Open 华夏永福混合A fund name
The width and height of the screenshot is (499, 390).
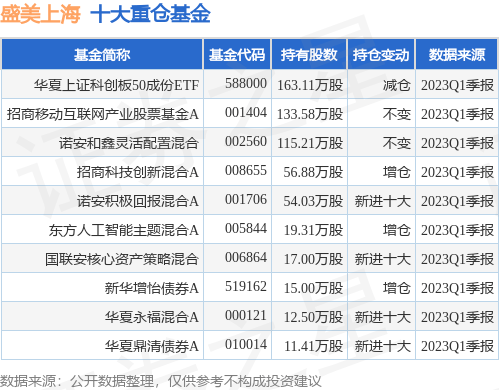(x=152, y=317)
